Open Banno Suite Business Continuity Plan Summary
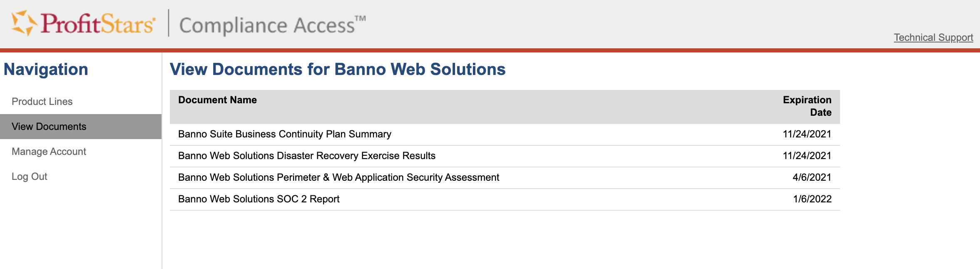The height and width of the screenshot is (269, 980). (x=284, y=134)
